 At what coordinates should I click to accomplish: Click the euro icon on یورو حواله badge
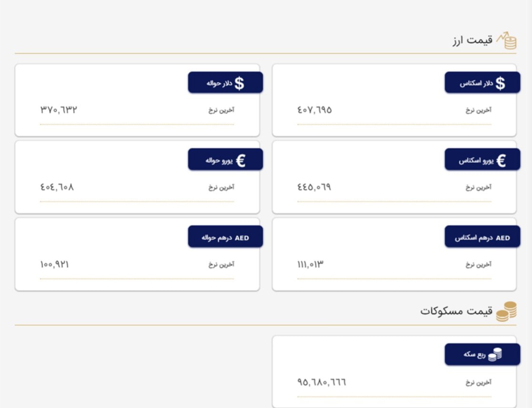tap(241, 160)
